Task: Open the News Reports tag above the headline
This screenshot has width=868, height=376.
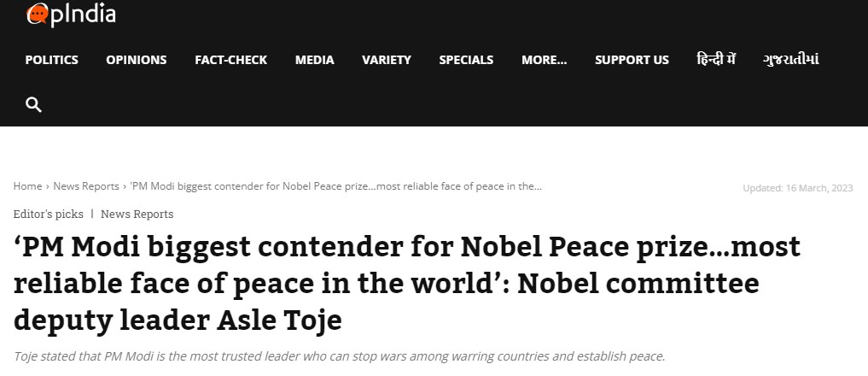Action: tap(137, 214)
